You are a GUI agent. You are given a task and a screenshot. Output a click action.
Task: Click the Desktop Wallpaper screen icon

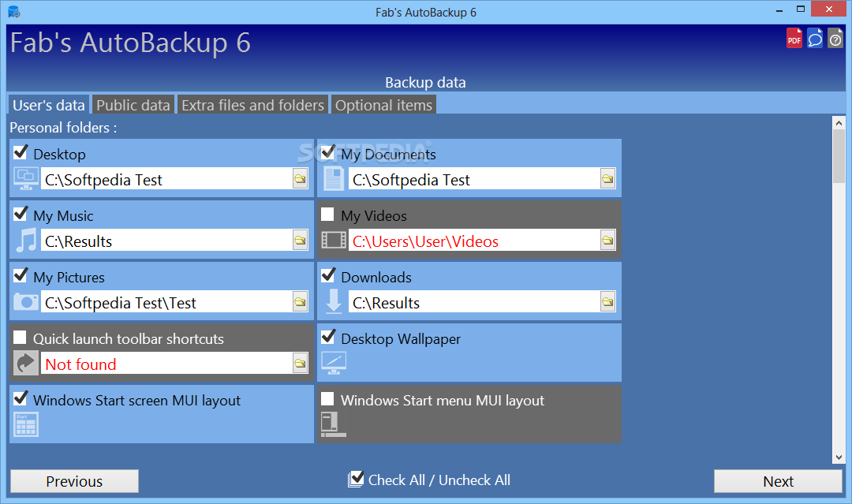point(334,363)
